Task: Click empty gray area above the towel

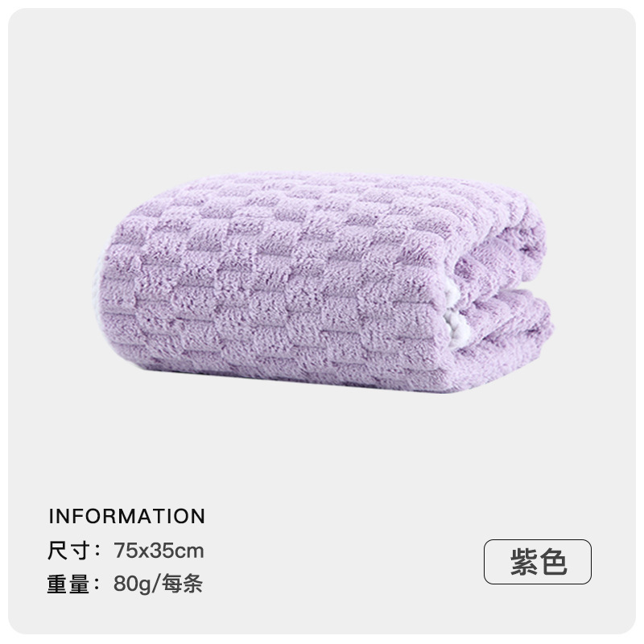Action: tap(322, 90)
